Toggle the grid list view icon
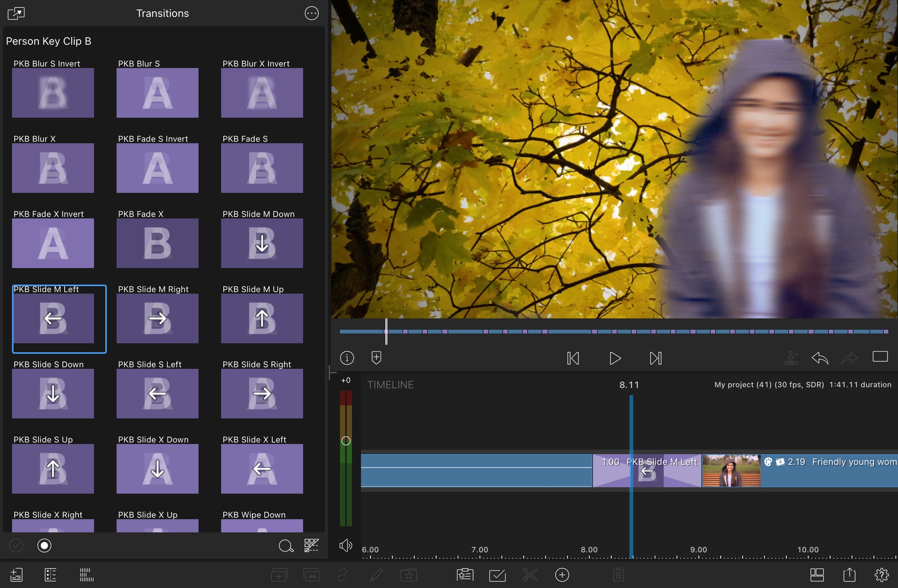The height and width of the screenshot is (588, 898). point(311,546)
